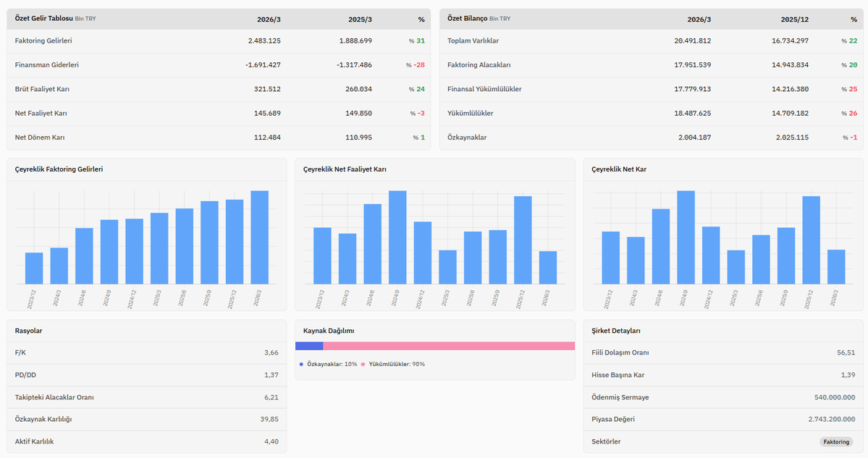Click the Faktoring sector tag
This screenshot has height=458, width=868.
[x=836, y=442]
